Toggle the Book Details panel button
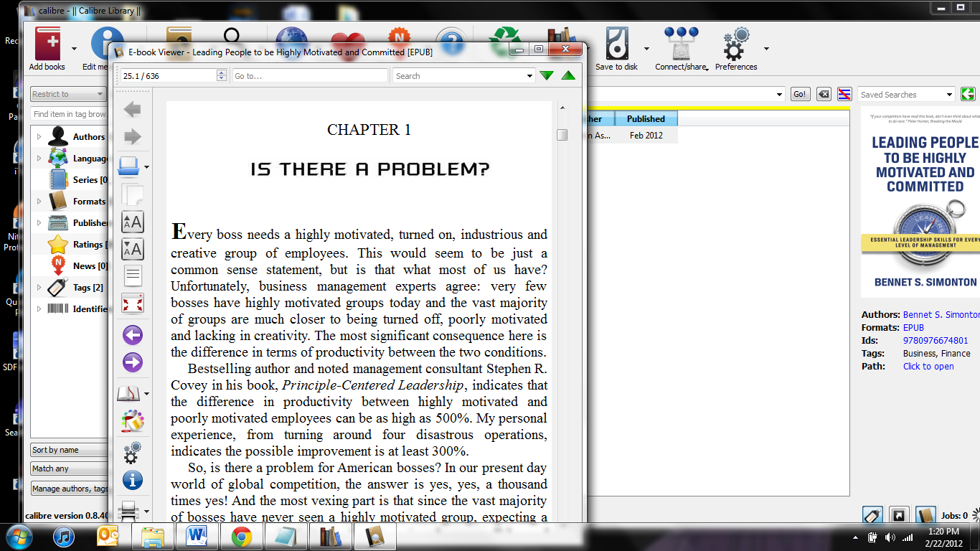Image resolution: width=980 pixels, height=551 pixels. pyautogui.click(x=925, y=515)
